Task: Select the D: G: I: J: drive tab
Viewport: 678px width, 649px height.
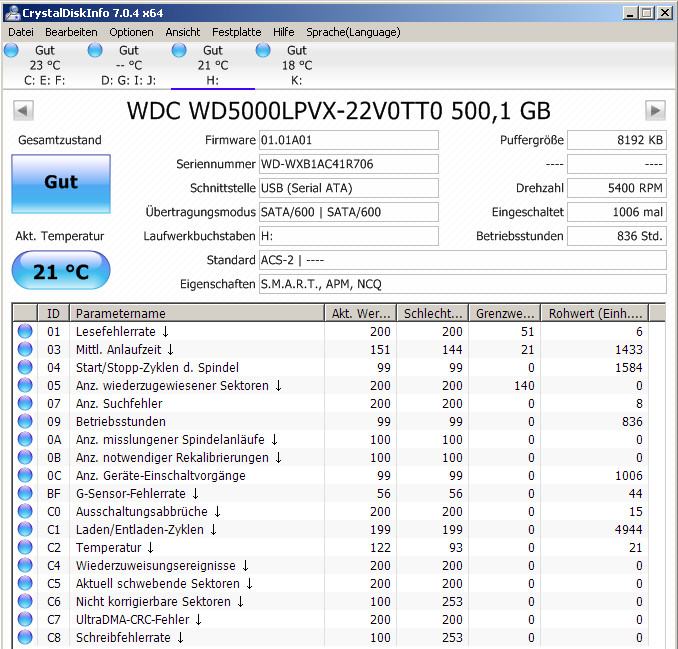Action: pos(128,65)
